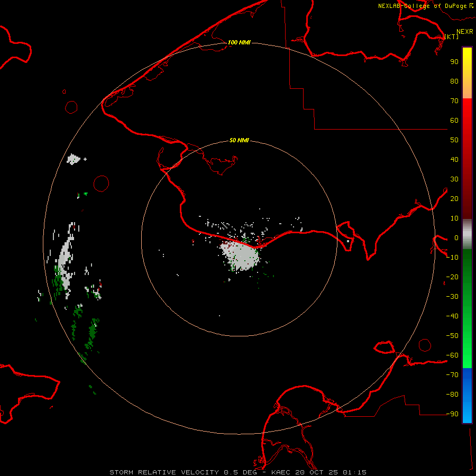Select the 30 value on velocity scale

pyautogui.click(x=454, y=179)
